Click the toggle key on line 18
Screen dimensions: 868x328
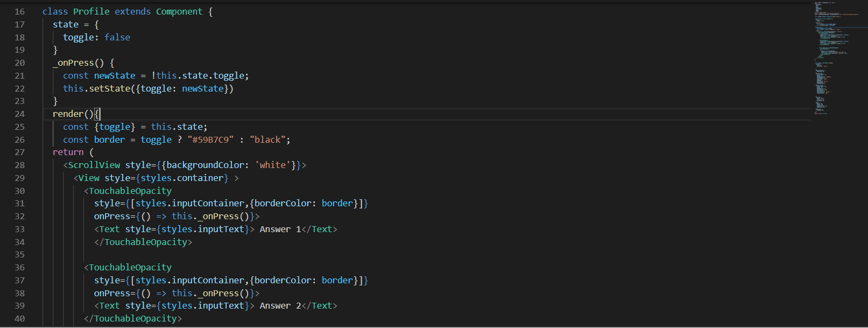point(79,37)
